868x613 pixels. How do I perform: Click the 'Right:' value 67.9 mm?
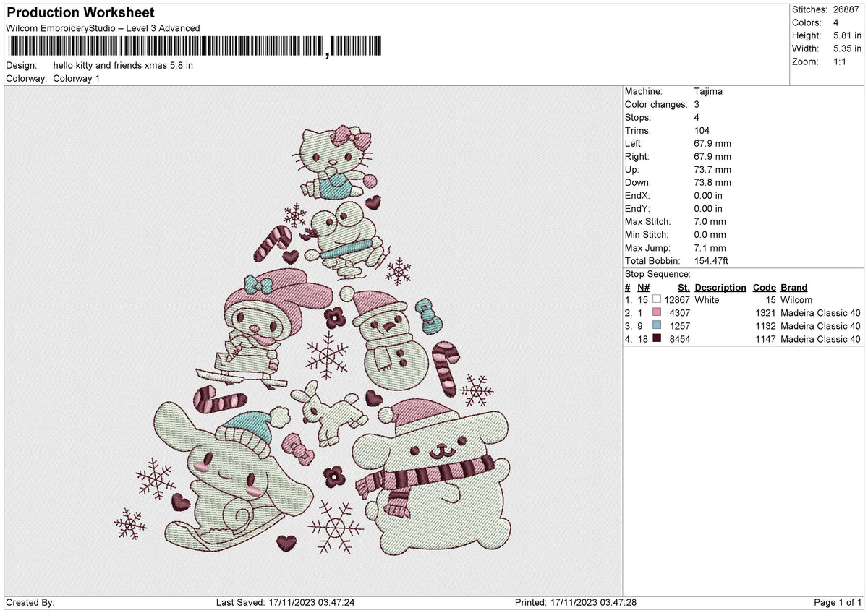click(712, 156)
